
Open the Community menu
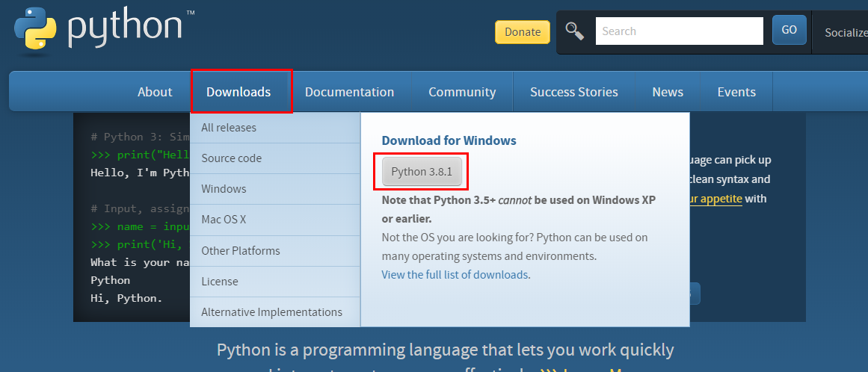(462, 92)
